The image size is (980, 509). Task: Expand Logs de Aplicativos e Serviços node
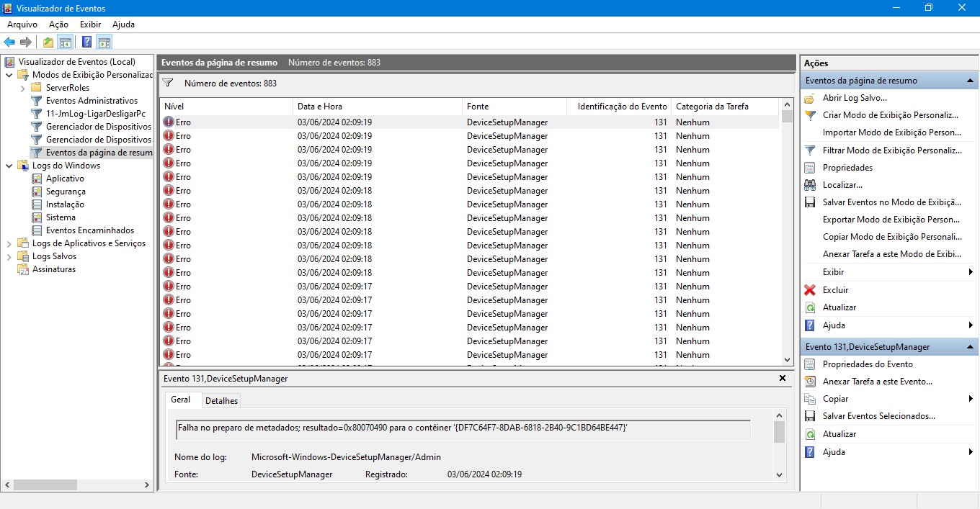9,243
